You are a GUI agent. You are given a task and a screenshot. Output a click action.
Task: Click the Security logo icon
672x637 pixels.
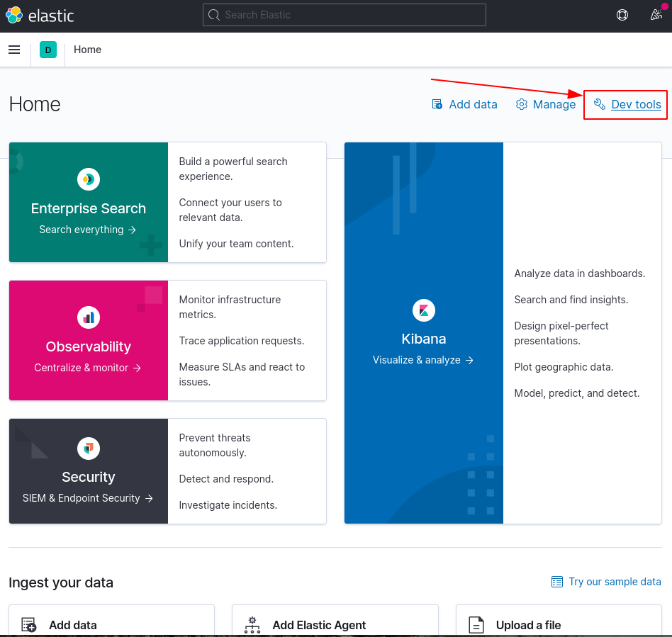tap(89, 448)
